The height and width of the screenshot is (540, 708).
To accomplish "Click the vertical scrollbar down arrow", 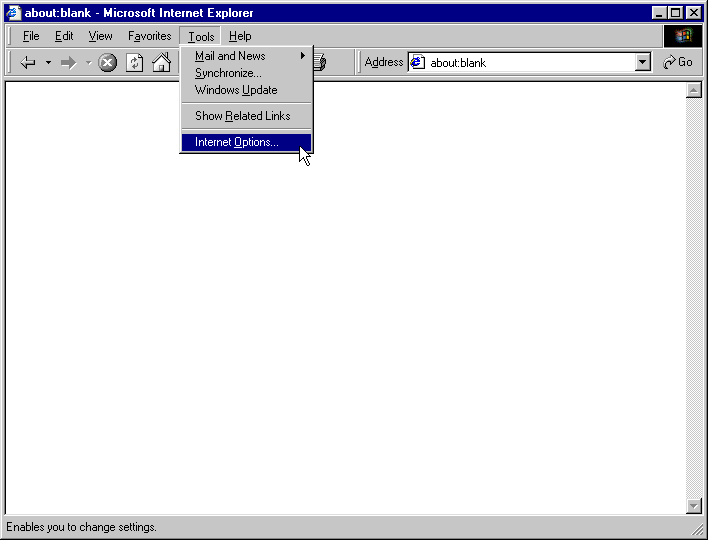I will [693, 506].
